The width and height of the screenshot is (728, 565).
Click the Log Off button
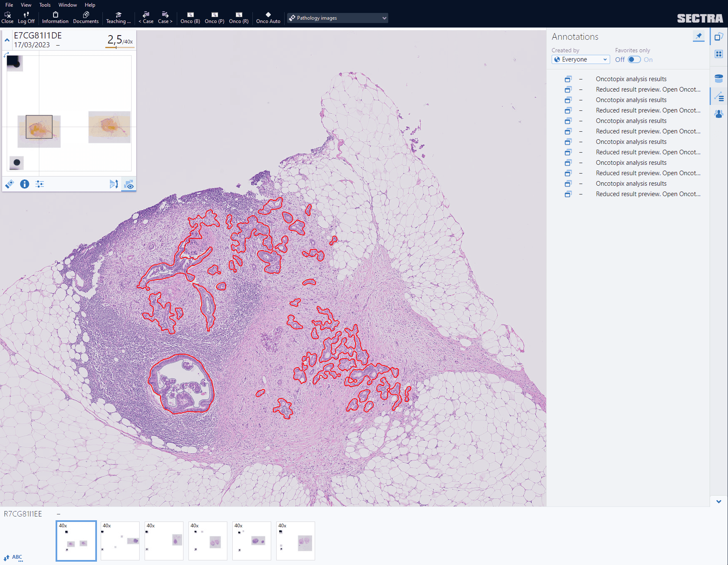pyautogui.click(x=26, y=18)
